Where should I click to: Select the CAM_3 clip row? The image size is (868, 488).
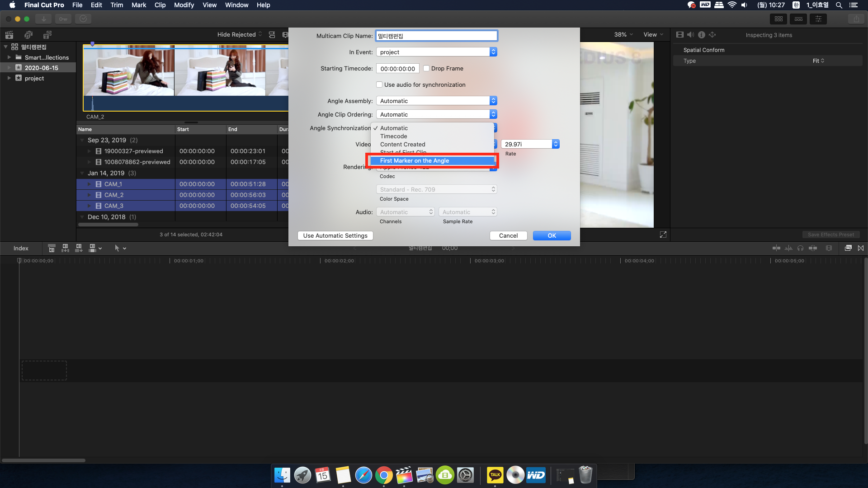pos(113,206)
